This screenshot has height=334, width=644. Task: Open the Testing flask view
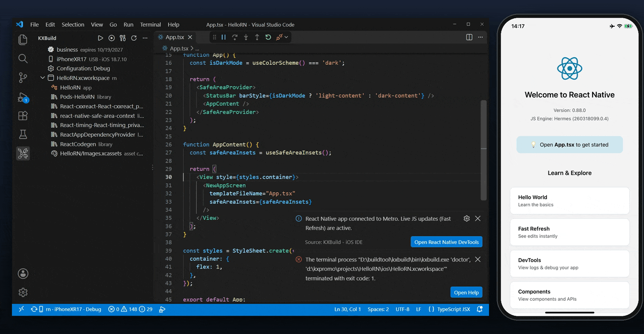23,134
